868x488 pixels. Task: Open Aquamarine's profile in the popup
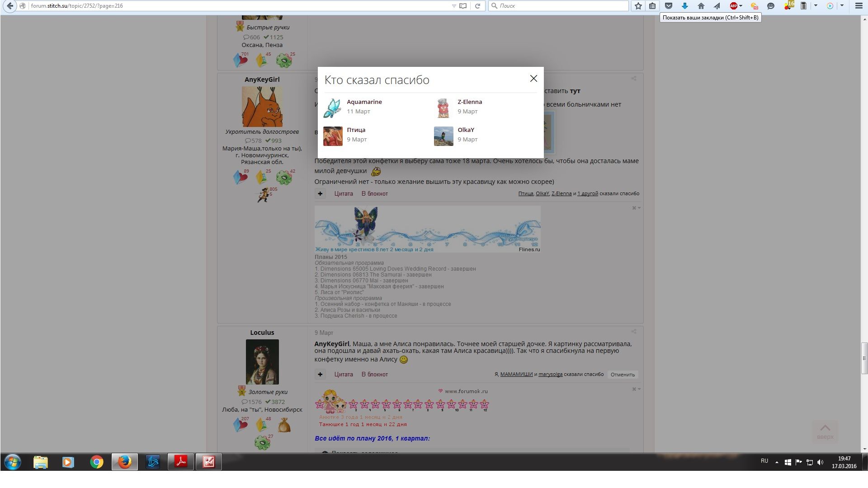(x=364, y=102)
